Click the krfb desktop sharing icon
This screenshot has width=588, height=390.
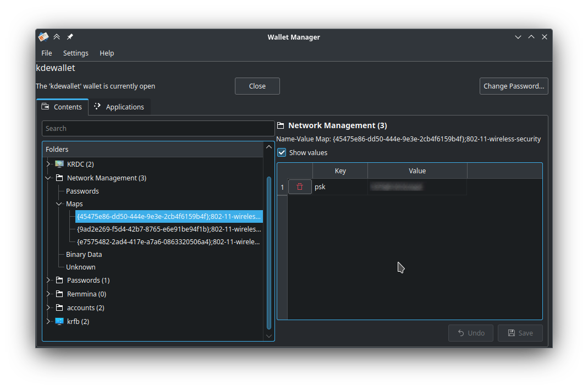pyautogui.click(x=59, y=321)
